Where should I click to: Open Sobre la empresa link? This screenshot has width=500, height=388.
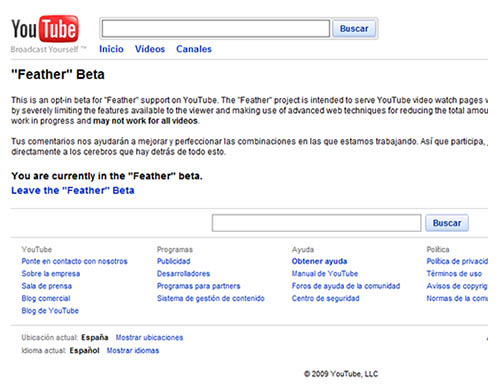coord(51,274)
